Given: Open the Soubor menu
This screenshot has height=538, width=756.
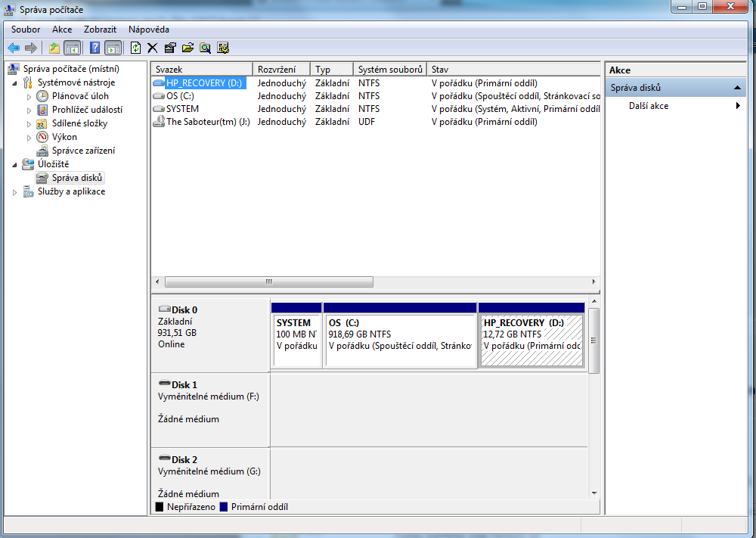Looking at the screenshot, I should click(26, 30).
